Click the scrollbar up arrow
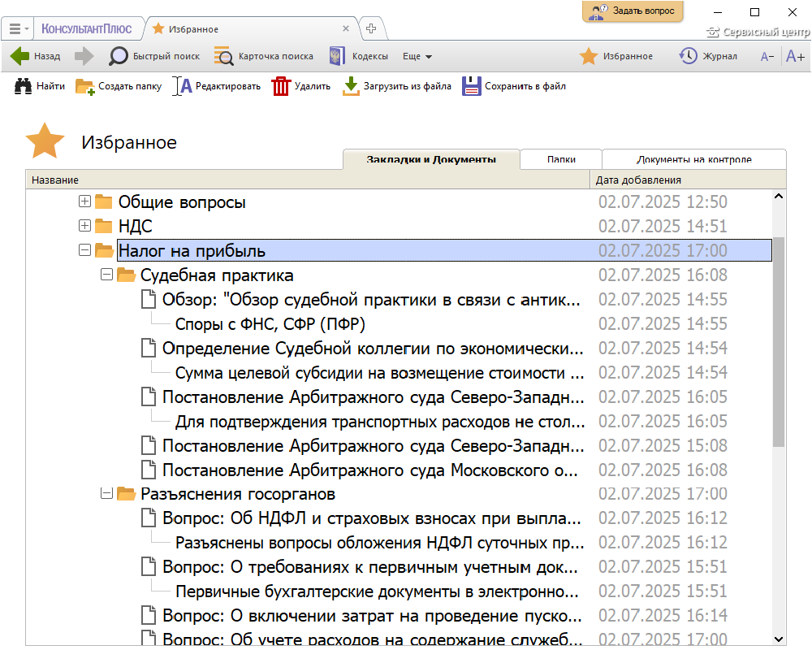 coord(779,197)
